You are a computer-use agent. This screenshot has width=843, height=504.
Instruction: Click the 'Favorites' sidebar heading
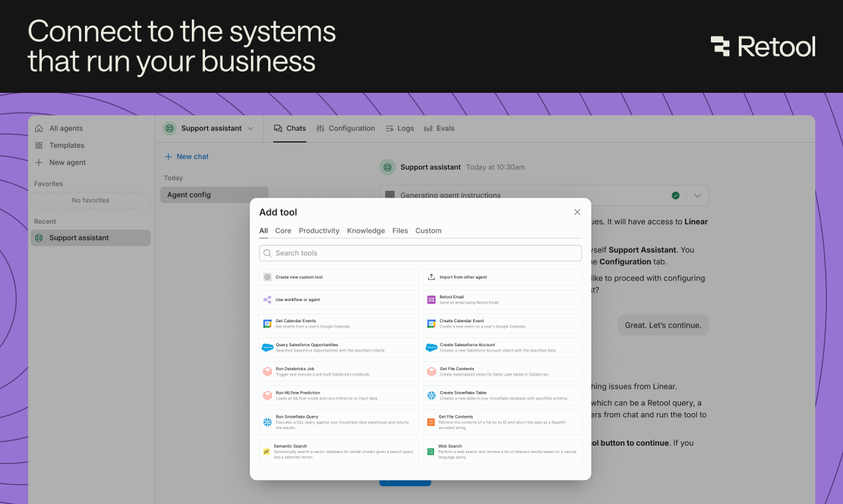(48, 184)
